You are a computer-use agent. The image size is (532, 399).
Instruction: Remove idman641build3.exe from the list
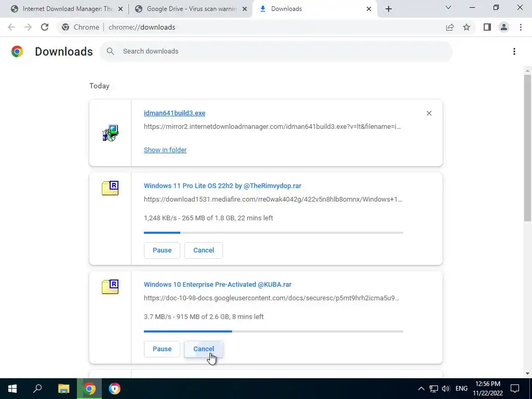coord(429,113)
